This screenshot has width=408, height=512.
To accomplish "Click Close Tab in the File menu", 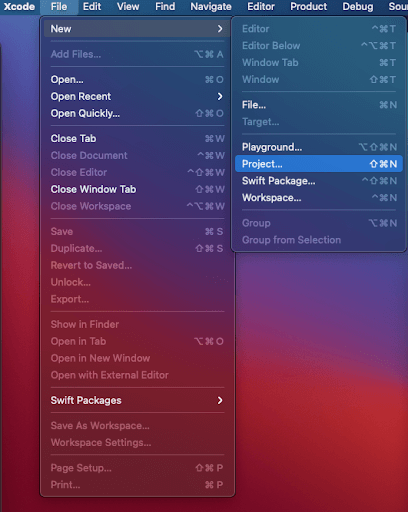I will click(x=137, y=139).
